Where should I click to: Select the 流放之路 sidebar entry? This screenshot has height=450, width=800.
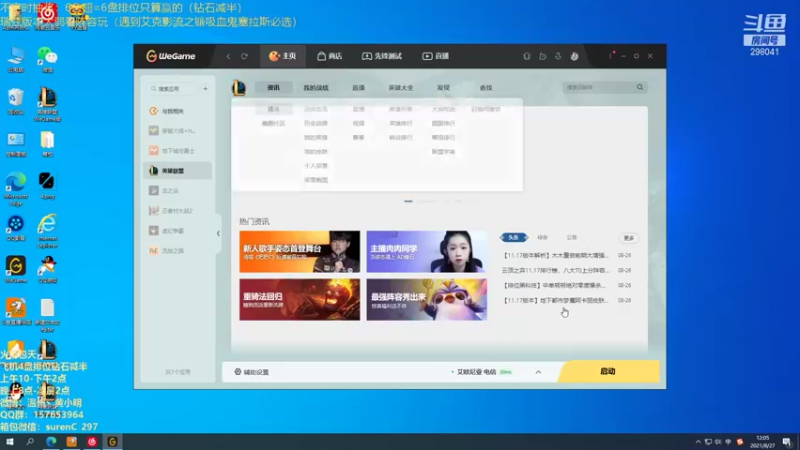coord(178,251)
